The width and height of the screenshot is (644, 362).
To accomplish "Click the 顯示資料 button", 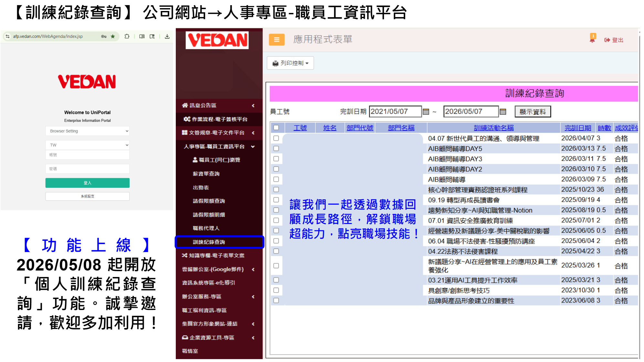I will [x=533, y=112].
